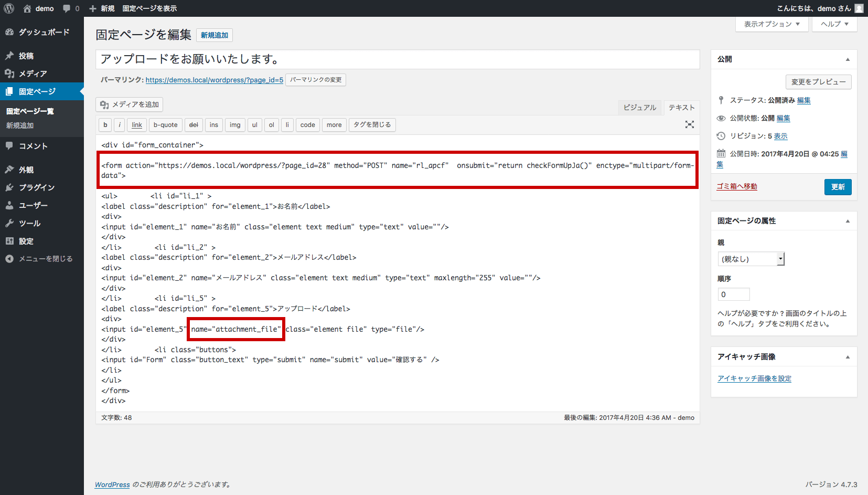Click the plus 新規 item in admin bar
Viewport: 868px width, 495px height.
[102, 8]
